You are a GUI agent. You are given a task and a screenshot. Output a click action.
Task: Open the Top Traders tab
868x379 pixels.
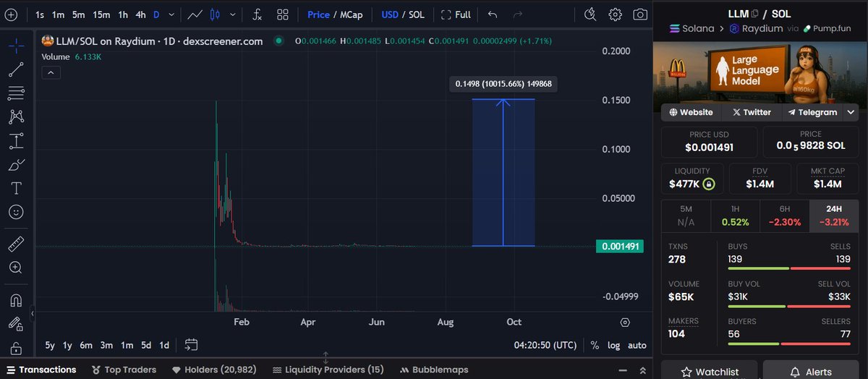pos(124,370)
